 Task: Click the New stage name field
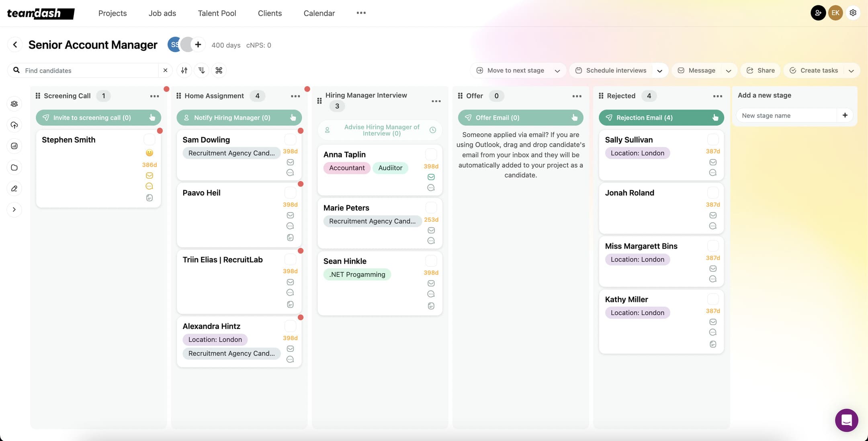[787, 116]
